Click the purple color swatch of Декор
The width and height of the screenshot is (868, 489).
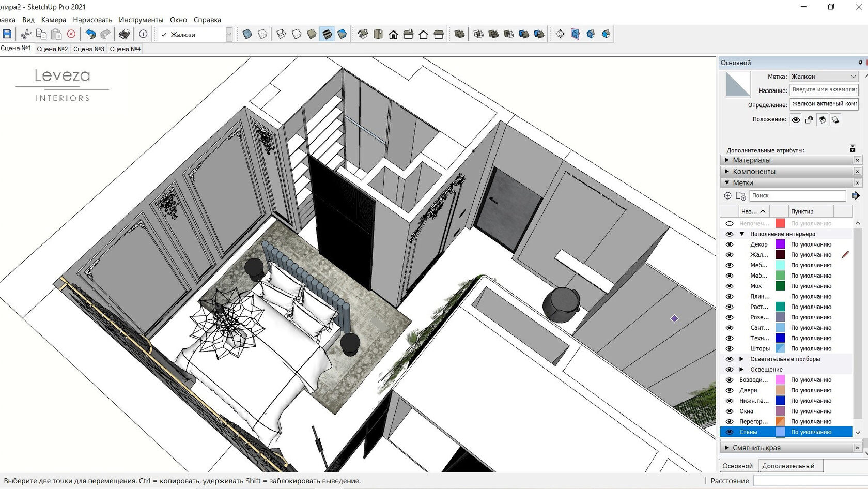[x=780, y=244]
